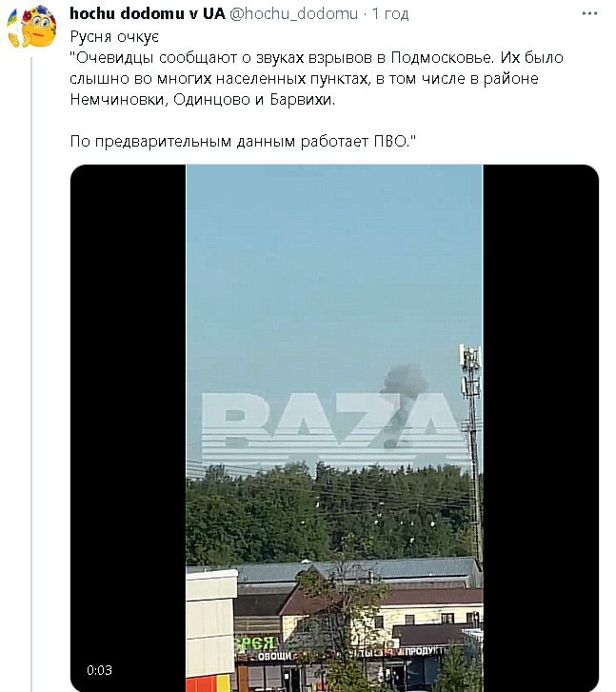
Task: Open the three-dot more options menu
Action: coord(589,13)
